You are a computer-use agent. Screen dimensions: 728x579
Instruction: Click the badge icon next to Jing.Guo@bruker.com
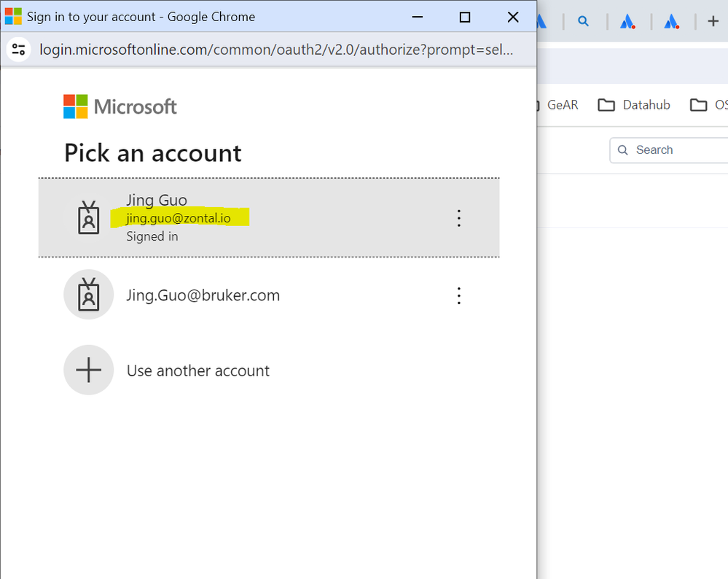tap(89, 295)
